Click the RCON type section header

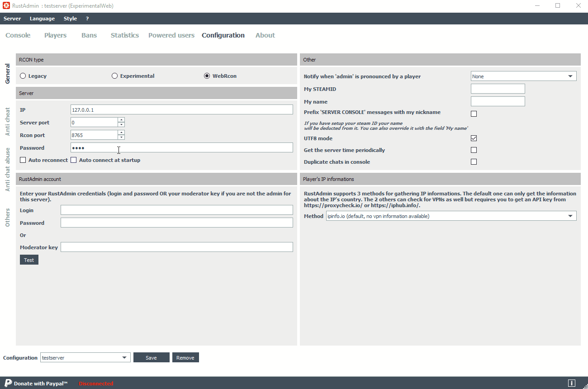pos(156,59)
